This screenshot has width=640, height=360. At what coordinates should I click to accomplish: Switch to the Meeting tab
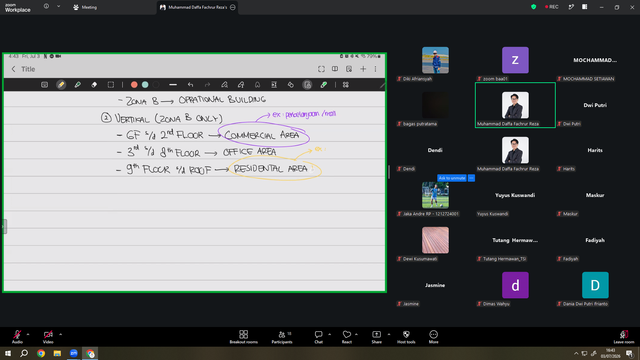[85, 7]
